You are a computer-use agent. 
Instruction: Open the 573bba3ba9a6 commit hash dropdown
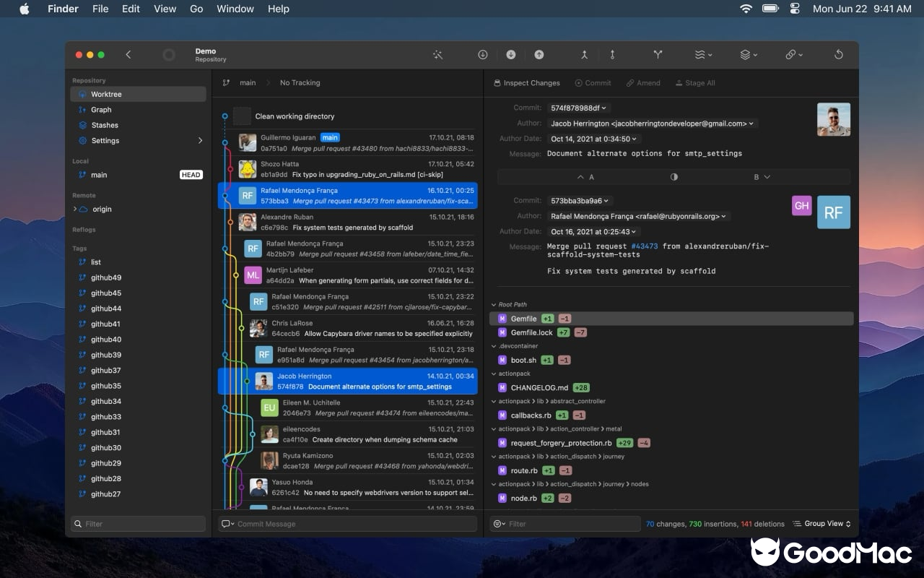(x=579, y=201)
